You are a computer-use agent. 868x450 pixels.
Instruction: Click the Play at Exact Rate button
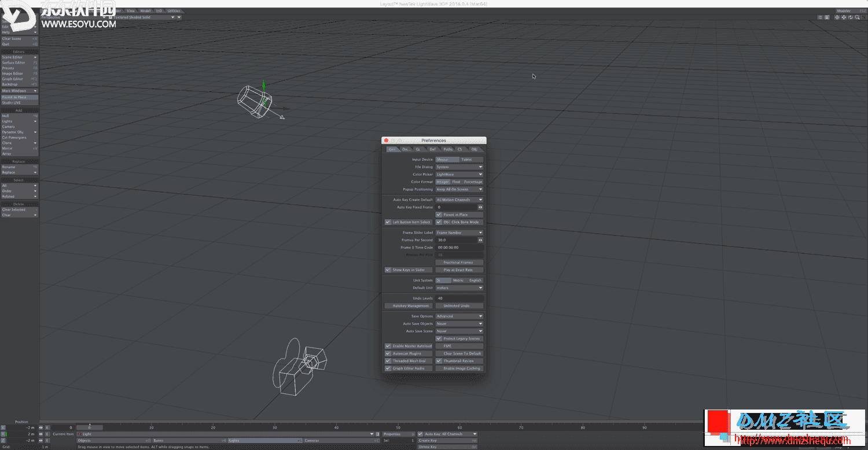point(459,270)
